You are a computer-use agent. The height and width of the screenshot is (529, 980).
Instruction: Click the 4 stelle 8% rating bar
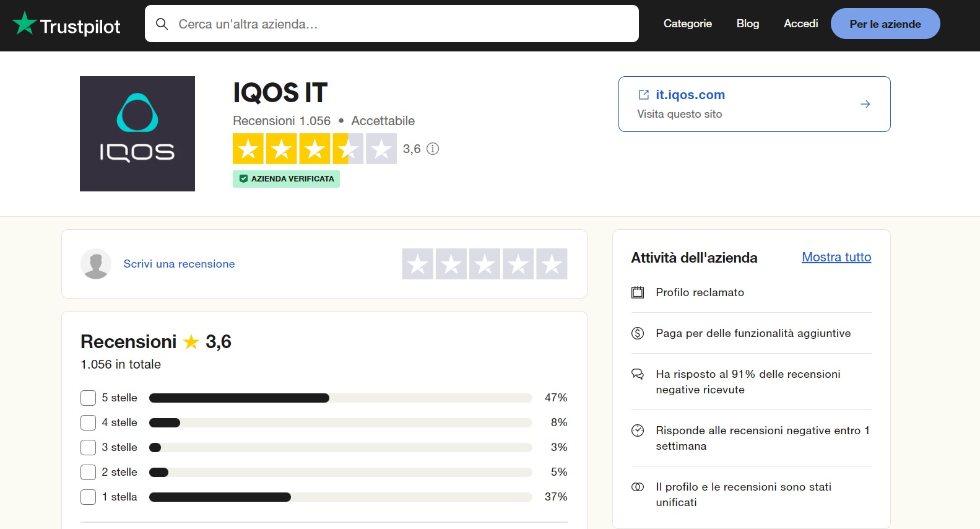coord(340,422)
